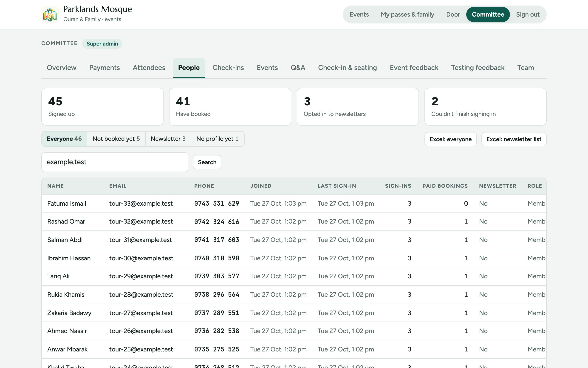Open the Event feedback tab
The height and width of the screenshot is (368, 588).
pyautogui.click(x=414, y=68)
